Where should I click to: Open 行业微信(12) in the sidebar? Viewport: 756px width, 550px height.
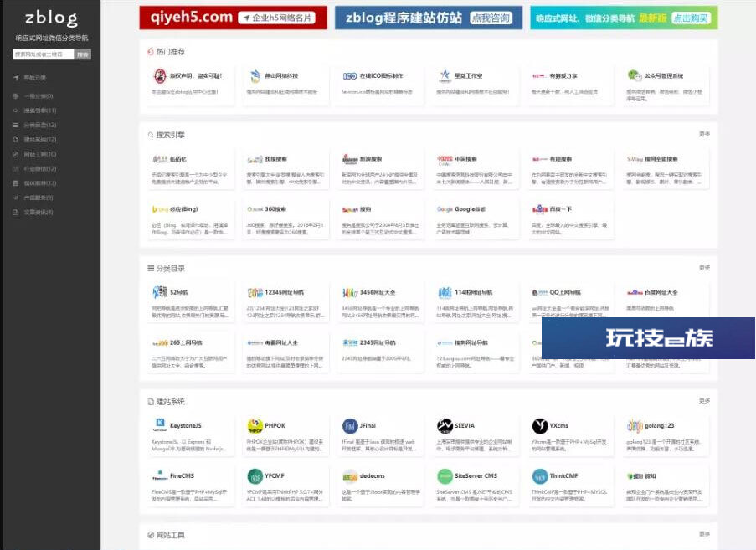(40, 169)
